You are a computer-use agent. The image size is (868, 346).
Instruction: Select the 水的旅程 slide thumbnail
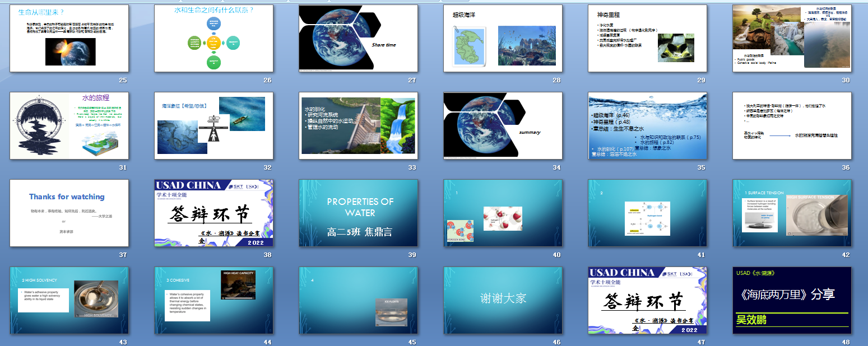(69, 125)
